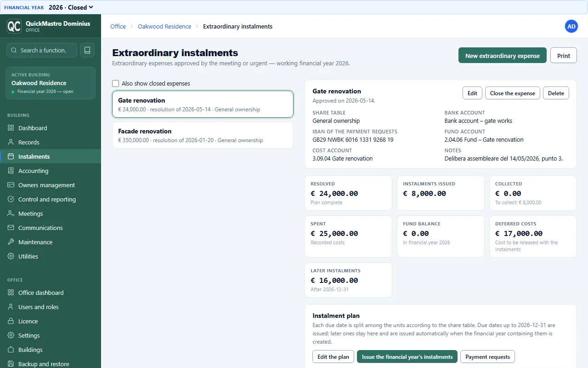The height and width of the screenshot is (368, 588).
Task: Click Edit on Gate renovation details
Action: [x=472, y=93]
